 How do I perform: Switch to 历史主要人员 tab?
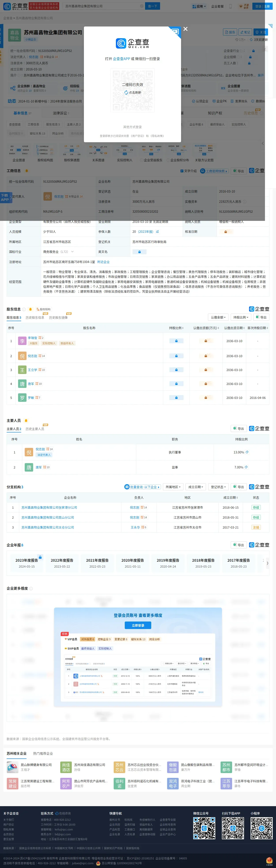[x=35, y=429]
